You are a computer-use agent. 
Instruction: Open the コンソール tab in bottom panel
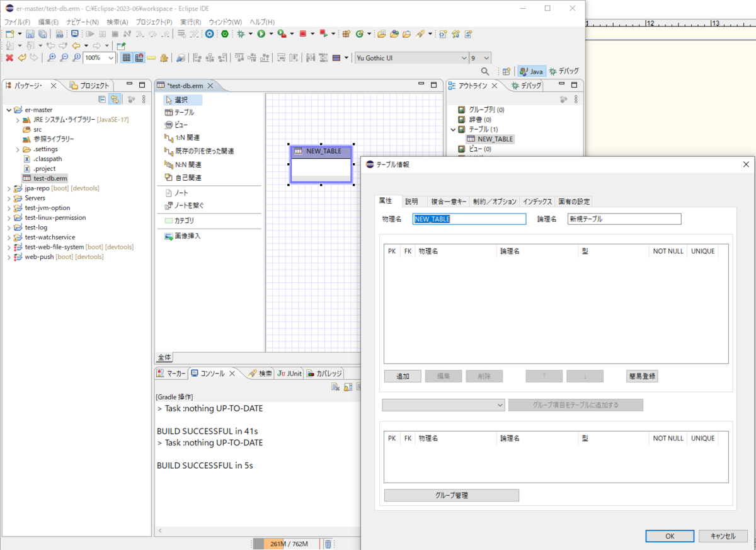coord(214,372)
